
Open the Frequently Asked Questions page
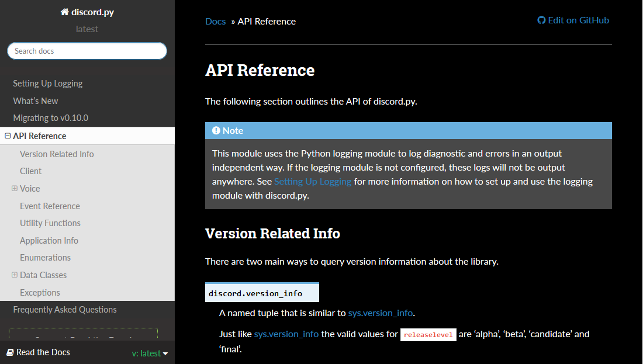64,309
